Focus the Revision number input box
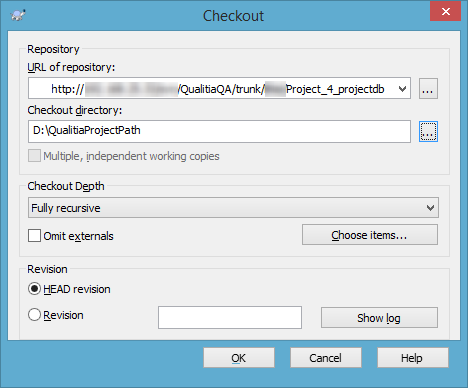 (230, 318)
